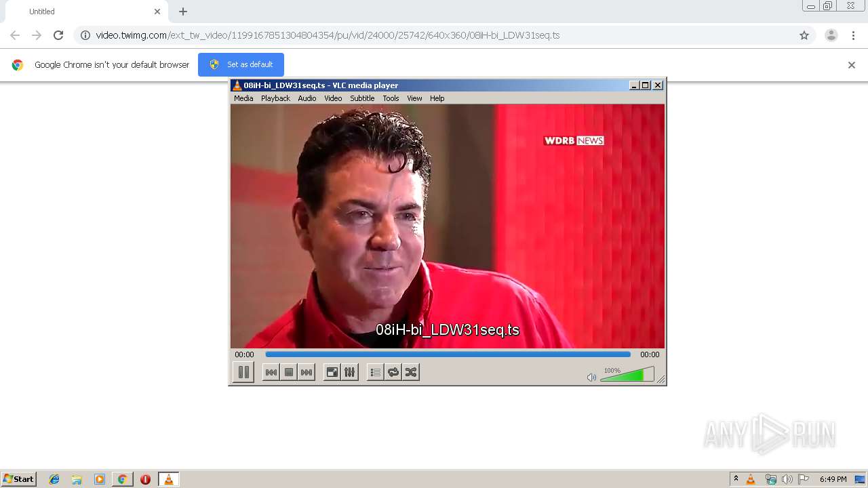View site information icon in address bar
Image resolution: width=868 pixels, height=488 pixels.
pyautogui.click(x=85, y=35)
